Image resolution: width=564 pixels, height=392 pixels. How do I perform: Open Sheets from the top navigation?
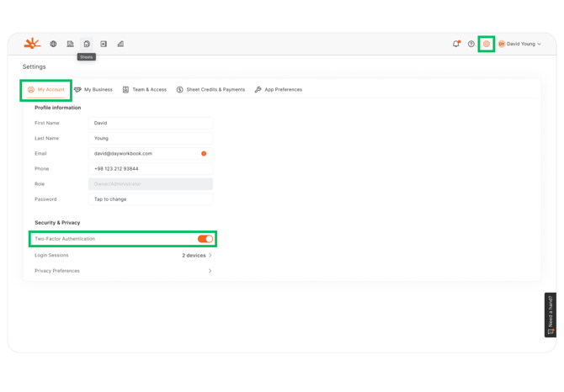pos(87,44)
